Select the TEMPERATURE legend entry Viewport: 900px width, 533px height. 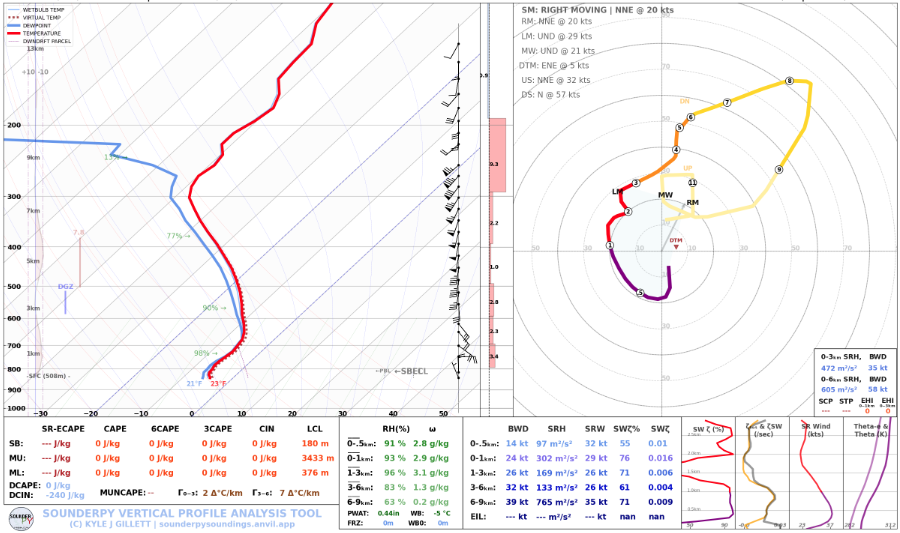(x=34, y=33)
